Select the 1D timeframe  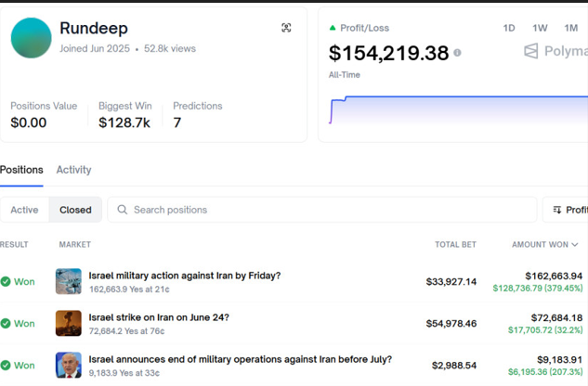[x=509, y=28]
